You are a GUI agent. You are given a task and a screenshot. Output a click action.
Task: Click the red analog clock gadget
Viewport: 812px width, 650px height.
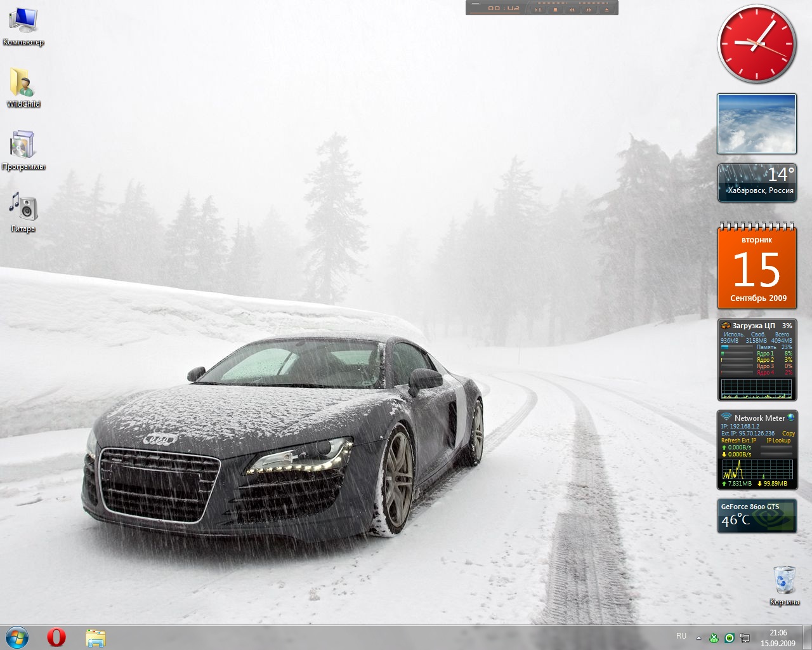point(756,44)
